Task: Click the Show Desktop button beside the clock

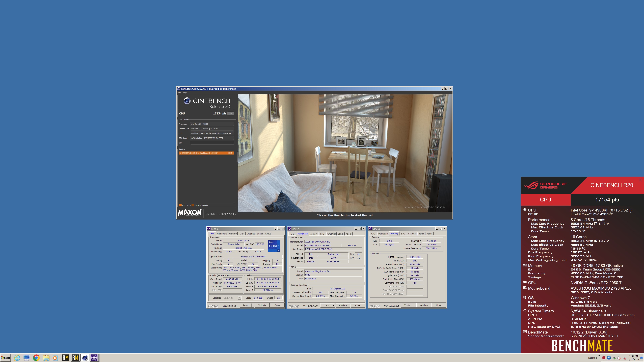Action: pos(641,358)
